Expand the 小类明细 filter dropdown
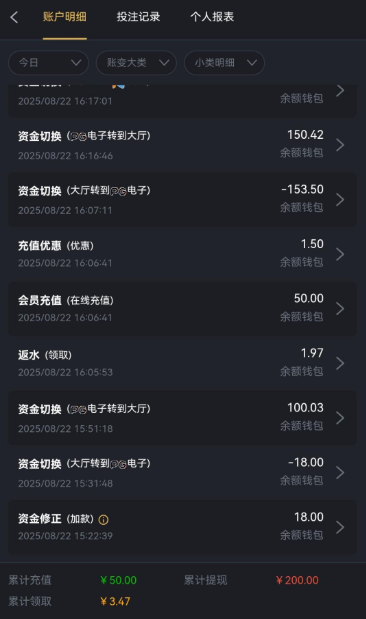Image resolution: width=366 pixels, height=619 pixels. [x=224, y=62]
